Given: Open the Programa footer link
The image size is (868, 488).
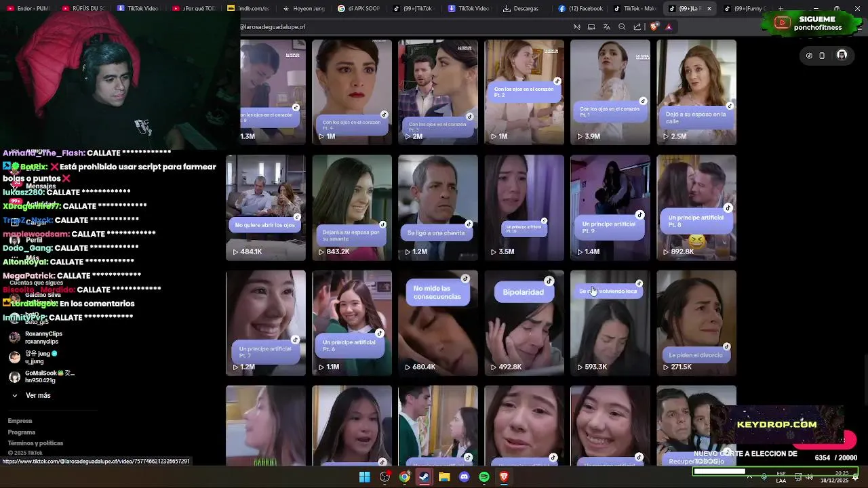Looking at the screenshot, I should (x=22, y=432).
